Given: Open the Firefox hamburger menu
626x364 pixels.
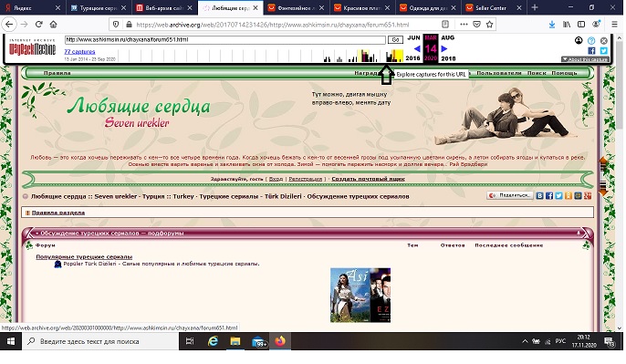Looking at the screenshot, I should 614,25.
